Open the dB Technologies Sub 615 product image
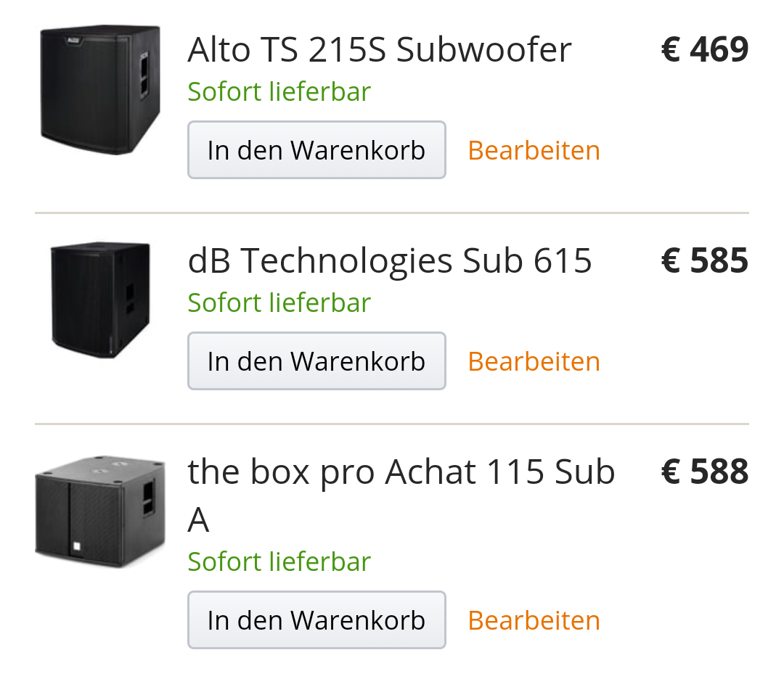The height and width of the screenshot is (679, 784). click(x=100, y=300)
